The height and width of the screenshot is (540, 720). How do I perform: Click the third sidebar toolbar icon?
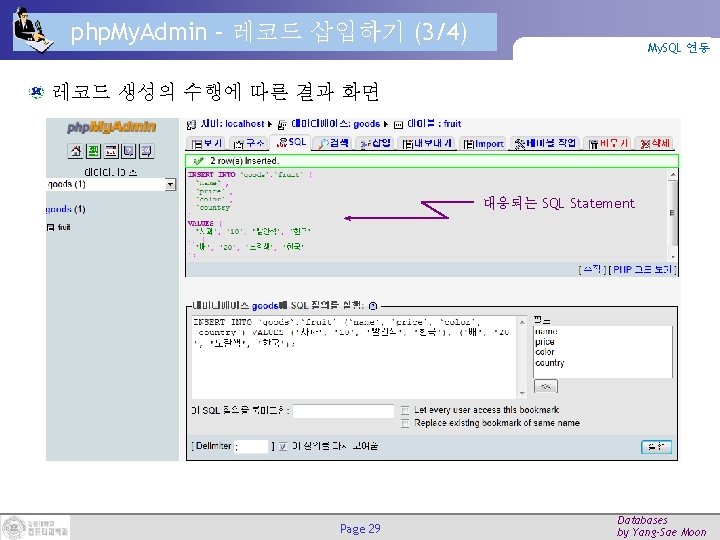pyautogui.click(x=111, y=151)
